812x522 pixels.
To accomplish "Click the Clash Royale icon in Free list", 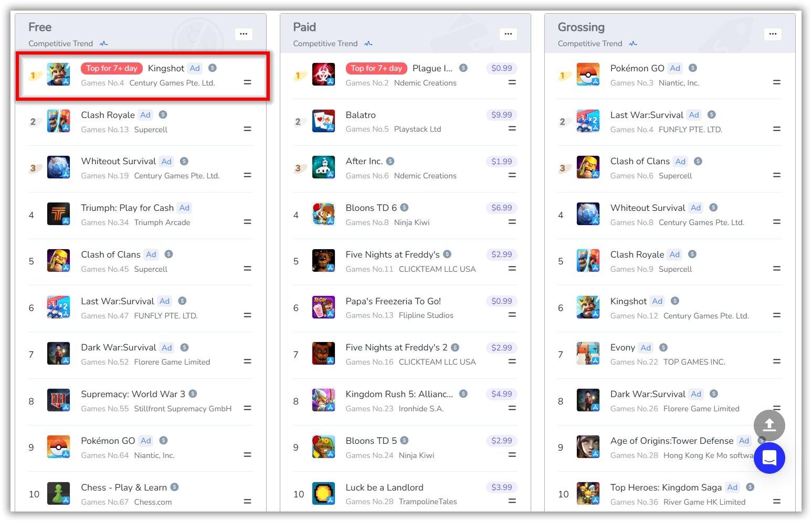I will pyautogui.click(x=58, y=121).
